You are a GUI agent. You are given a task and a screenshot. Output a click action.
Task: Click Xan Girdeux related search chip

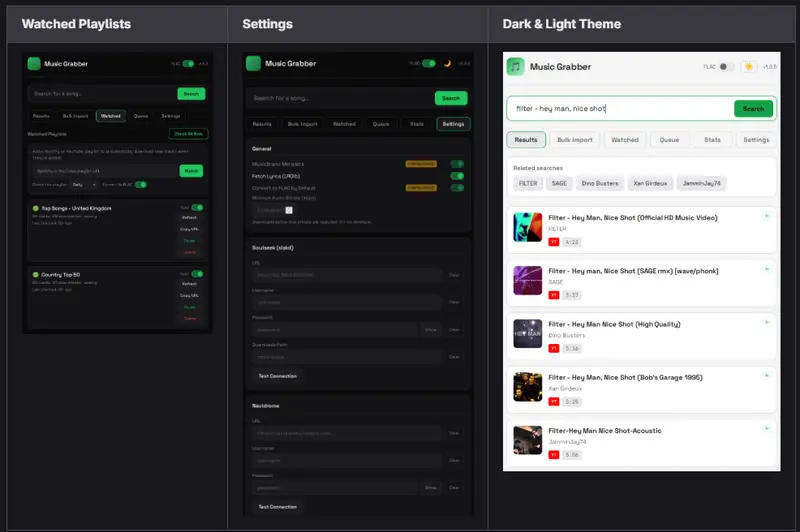click(650, 183)
